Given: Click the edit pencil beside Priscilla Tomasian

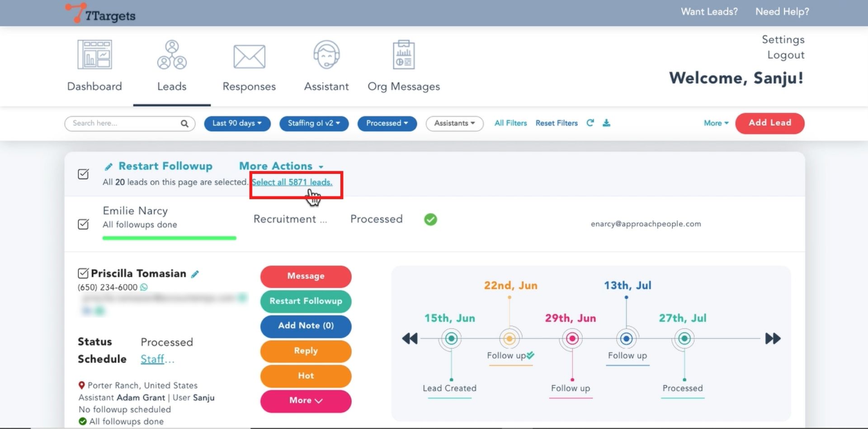Looking at the screenshot, I should (195, 274).
